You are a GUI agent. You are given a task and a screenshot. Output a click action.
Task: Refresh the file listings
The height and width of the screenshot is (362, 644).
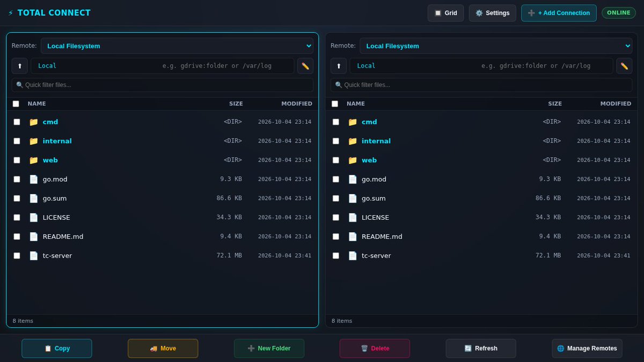481,349
